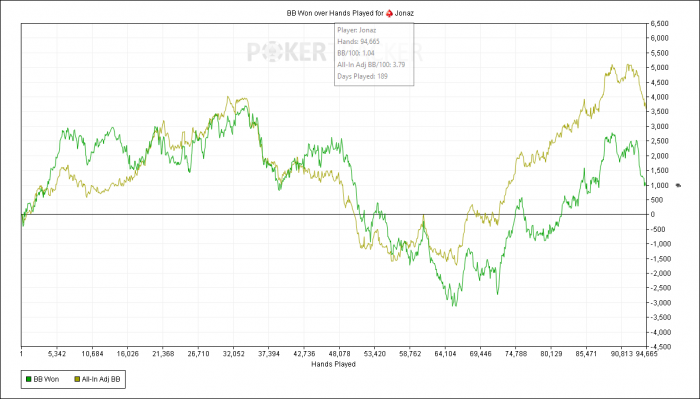Click the 94,665 x-axis label
The image size is (700, 399).
(646, 354)
